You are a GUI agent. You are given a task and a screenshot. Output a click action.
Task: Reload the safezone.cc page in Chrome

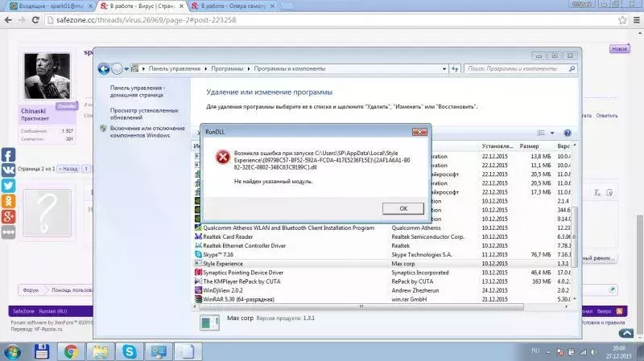pyautogui.click(x=35, y=20)
